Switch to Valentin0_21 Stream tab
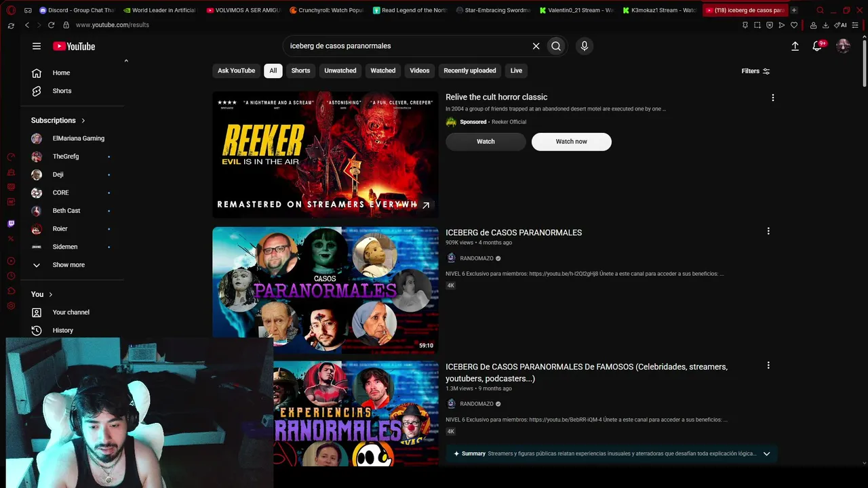868x488 pixels. point(576,10)
